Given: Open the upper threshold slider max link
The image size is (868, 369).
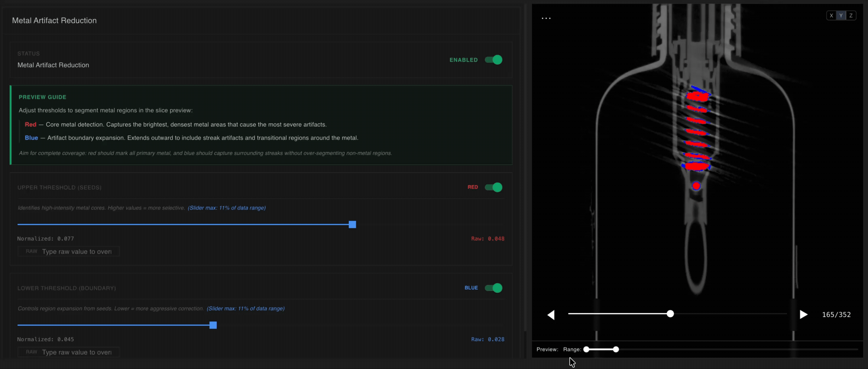Looking at the screenshot, I should [x=227, y=208].
